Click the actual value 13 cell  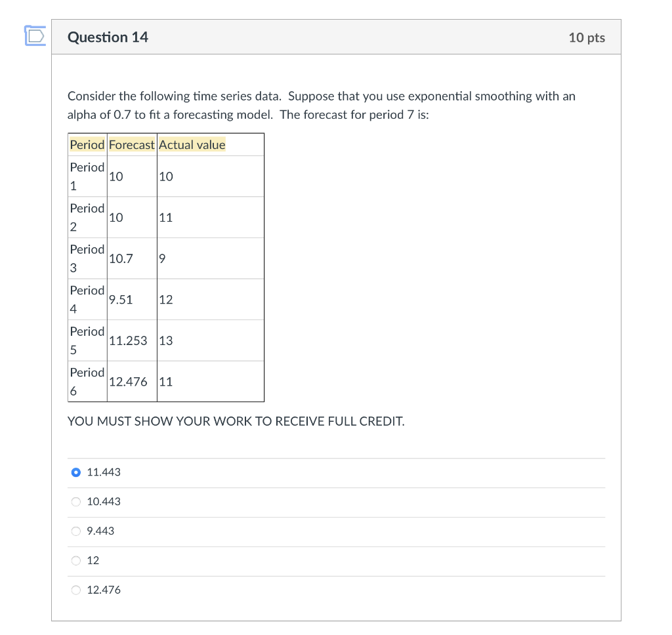pos(165,340)
